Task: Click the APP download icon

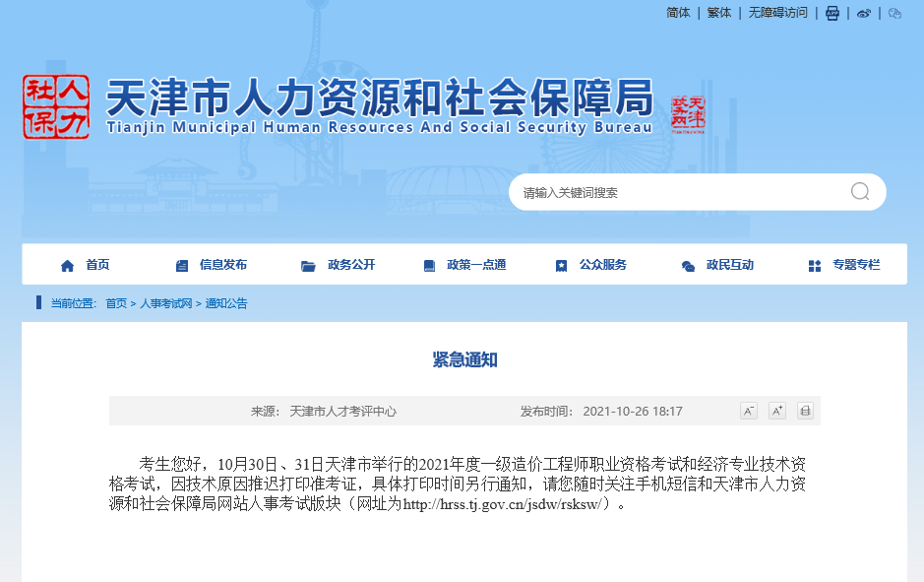Action: 832,13
